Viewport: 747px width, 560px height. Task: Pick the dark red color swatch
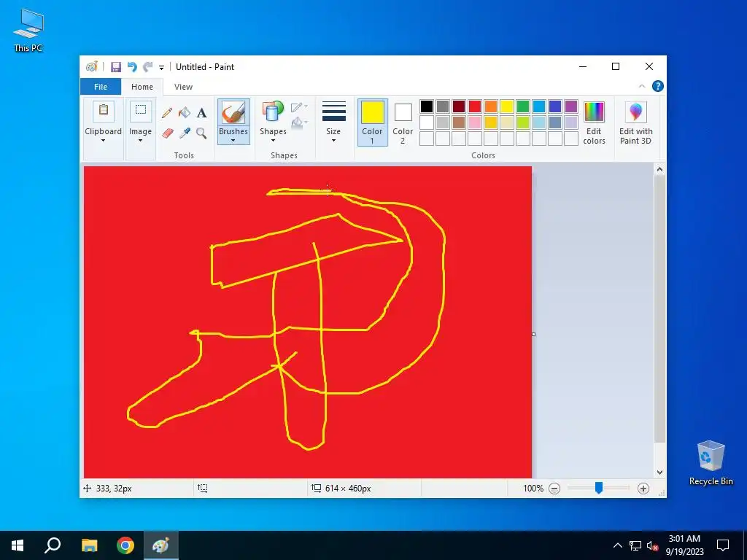(x=459, y=106)
